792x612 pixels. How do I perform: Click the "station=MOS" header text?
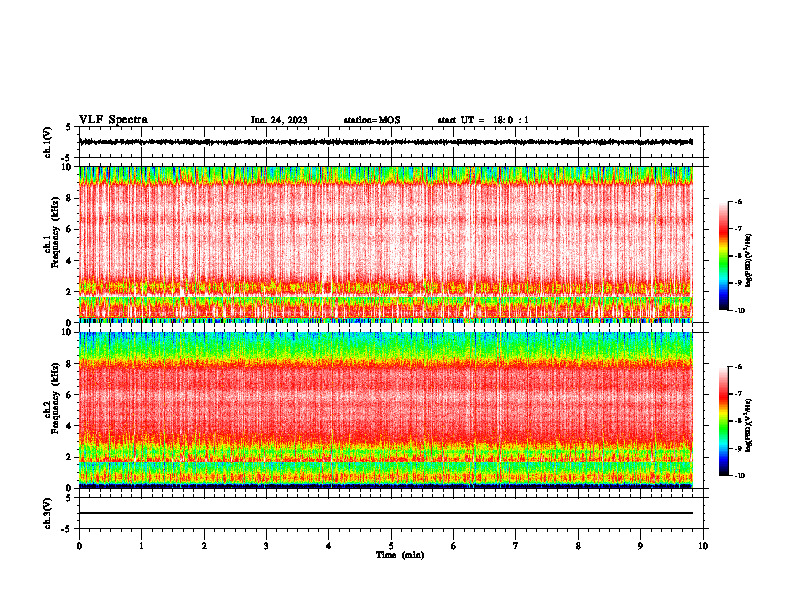372,120
